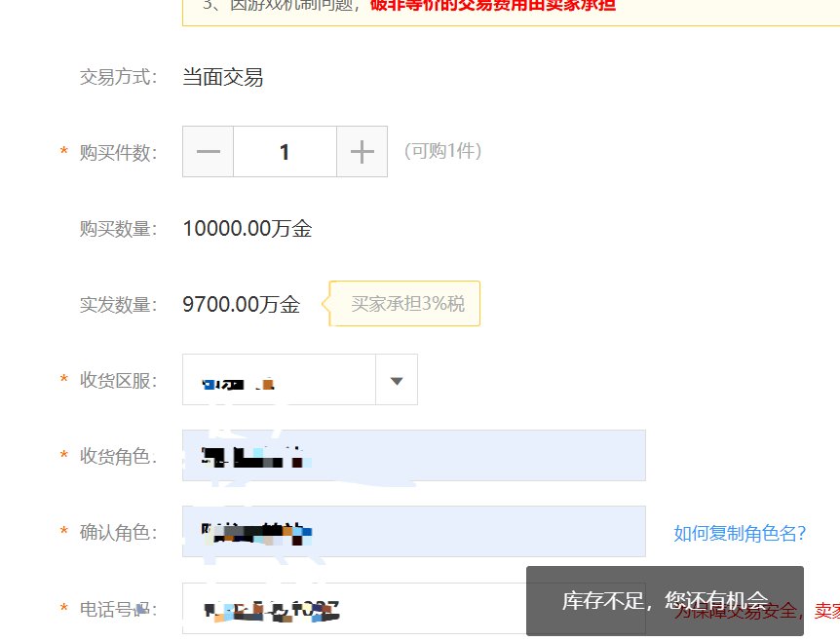Viewport: 840px width, 641px height.
Task: Click the 买家承担3%税 tooltip bubble
Action: [407, 304]
